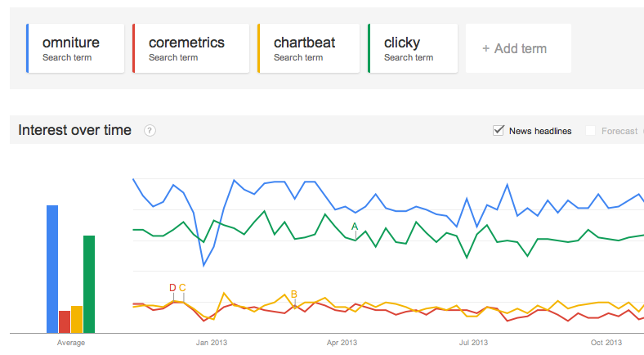Click the + Add term box
Screen dimensions: 644x355
(518, 48)
